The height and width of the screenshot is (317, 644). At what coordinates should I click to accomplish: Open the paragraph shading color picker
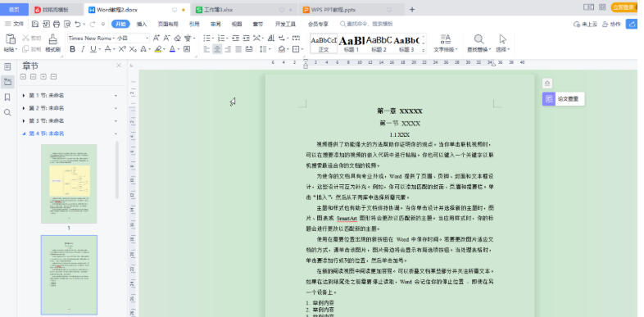click(x=287, y=49)
